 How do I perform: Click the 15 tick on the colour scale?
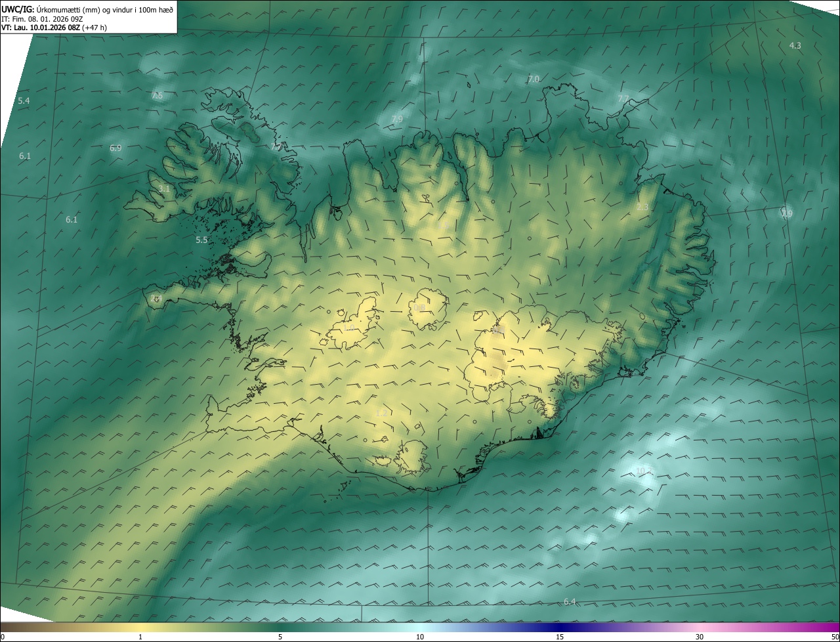(x=560, y=637)
